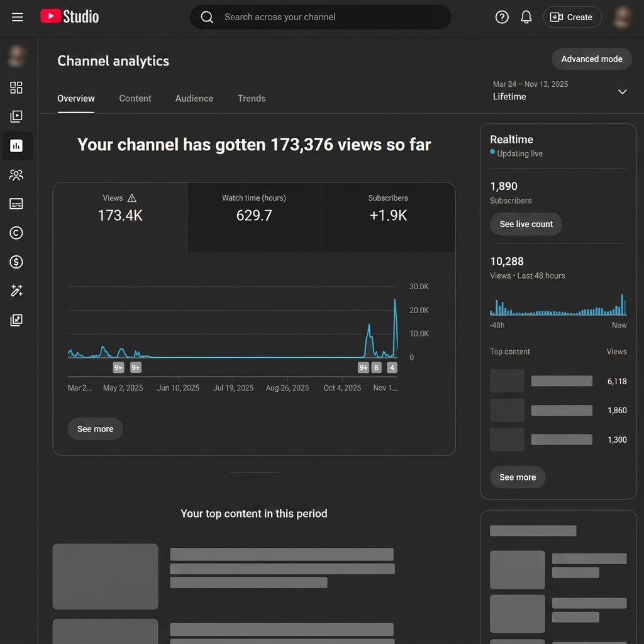Open Copyright section in the sidebar
This screenshot has width=644, height=644.
tap(16, 233)
